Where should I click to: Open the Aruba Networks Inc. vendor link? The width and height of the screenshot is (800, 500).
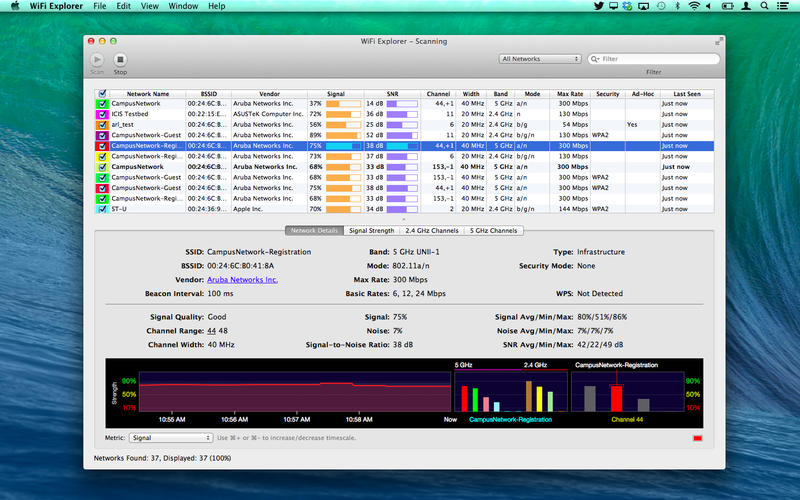[x=242, y=280]
